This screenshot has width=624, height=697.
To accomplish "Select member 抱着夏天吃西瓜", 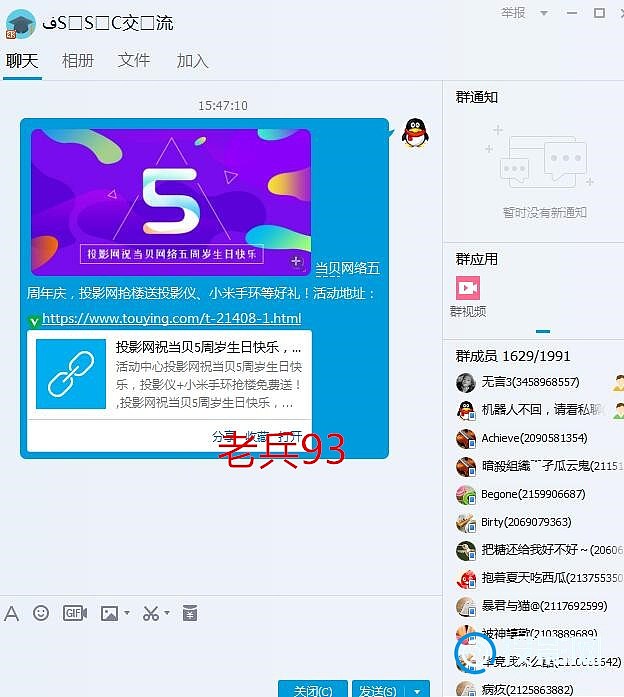I will click(x=552, y=577).
